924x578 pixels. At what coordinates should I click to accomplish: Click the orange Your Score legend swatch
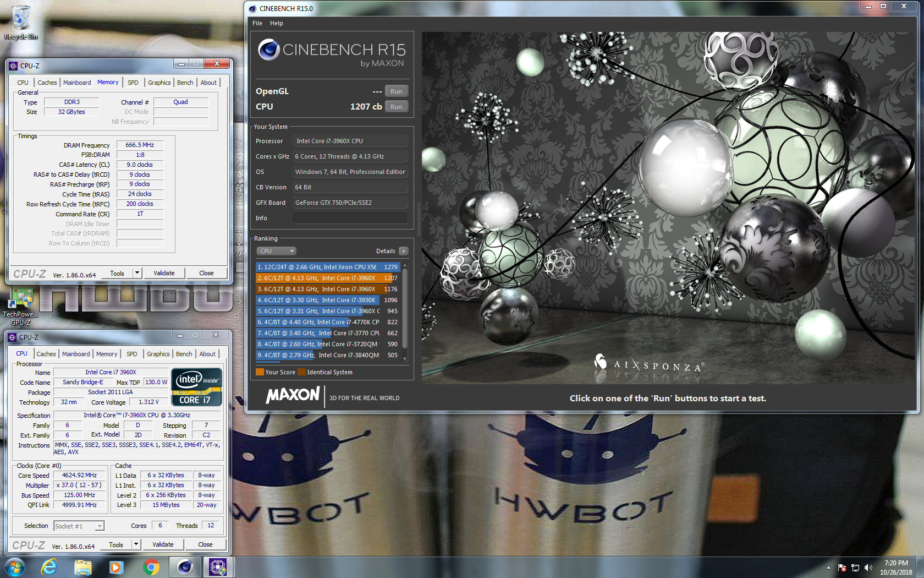[260, 372]
